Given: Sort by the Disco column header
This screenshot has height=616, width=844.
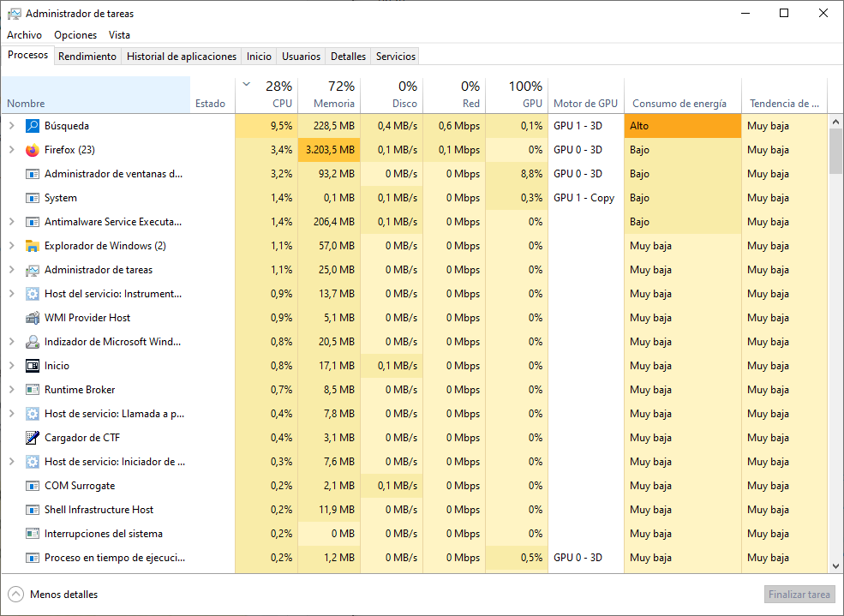Looking at the screenshot, I should [x=392, y=95].
